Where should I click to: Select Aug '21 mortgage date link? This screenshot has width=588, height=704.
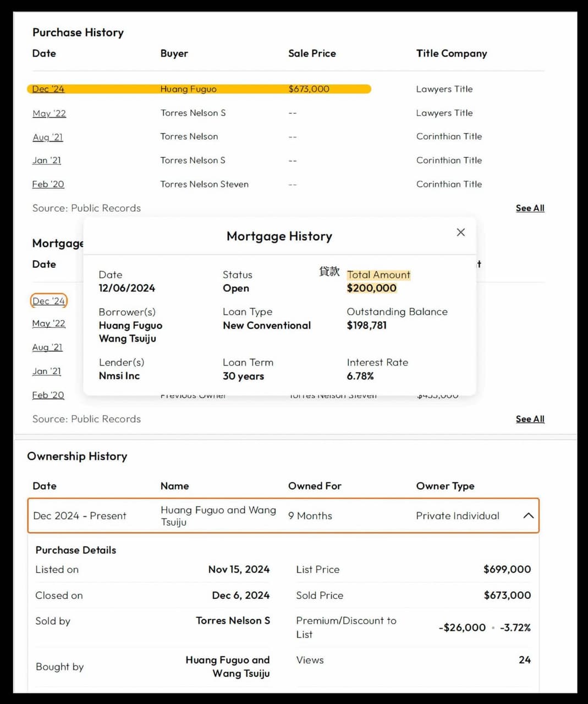[x=47, y=347]
